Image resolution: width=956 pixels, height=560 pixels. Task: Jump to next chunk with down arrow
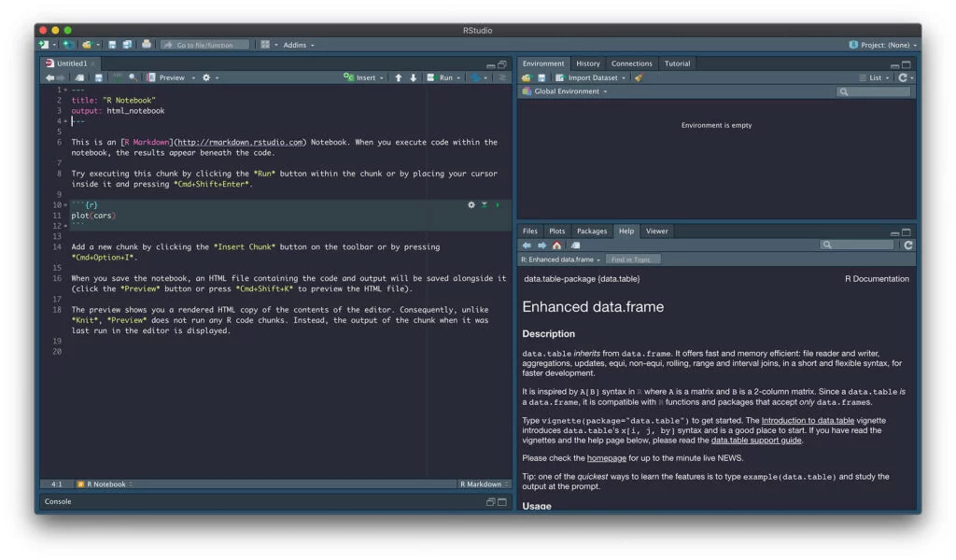[414, 77]
